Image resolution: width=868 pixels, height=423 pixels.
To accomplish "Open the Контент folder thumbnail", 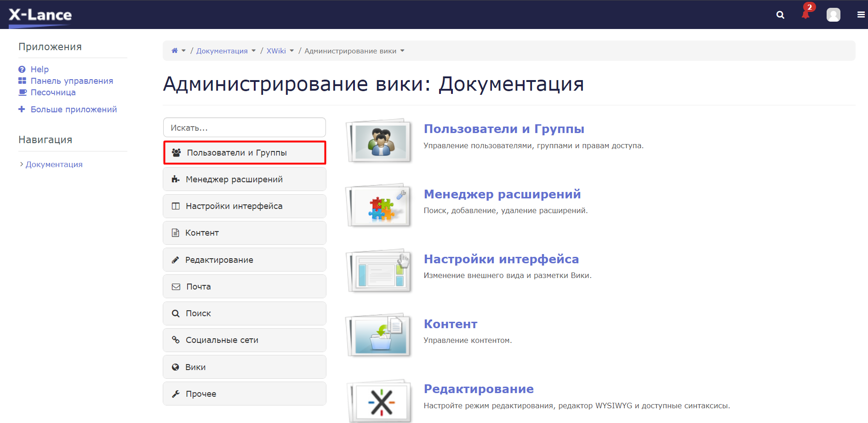I will tap(379, 336).
